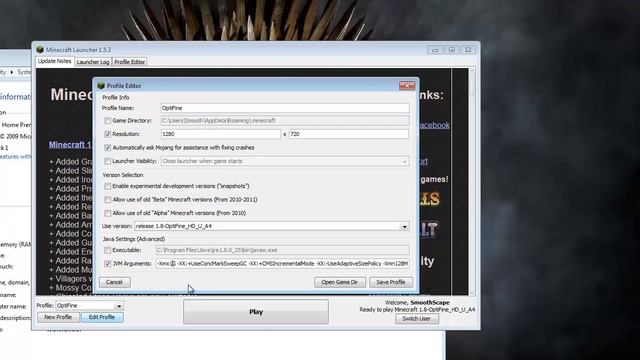Enable experimental development versions snapshots

107,186
